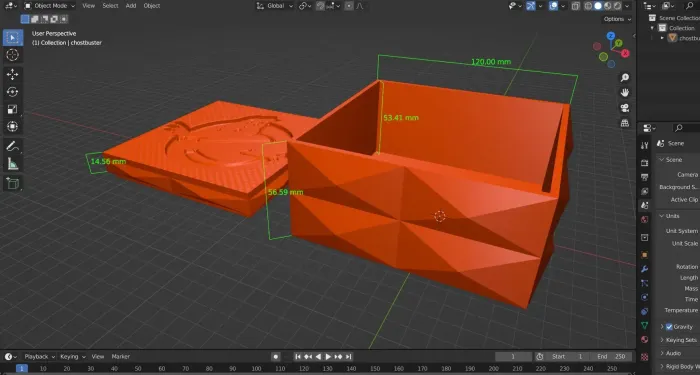Click the zoom magnifier viewport icon
The image size is (700, 375).
point(625,78)
